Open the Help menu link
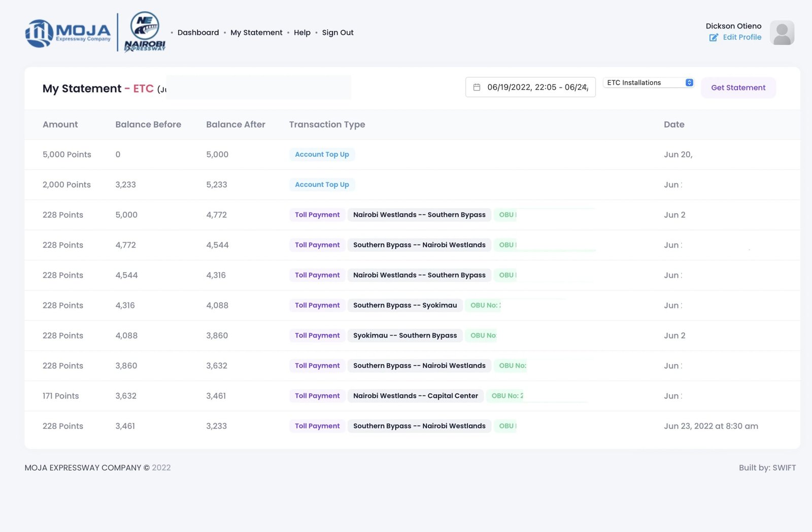 (302, 32)
